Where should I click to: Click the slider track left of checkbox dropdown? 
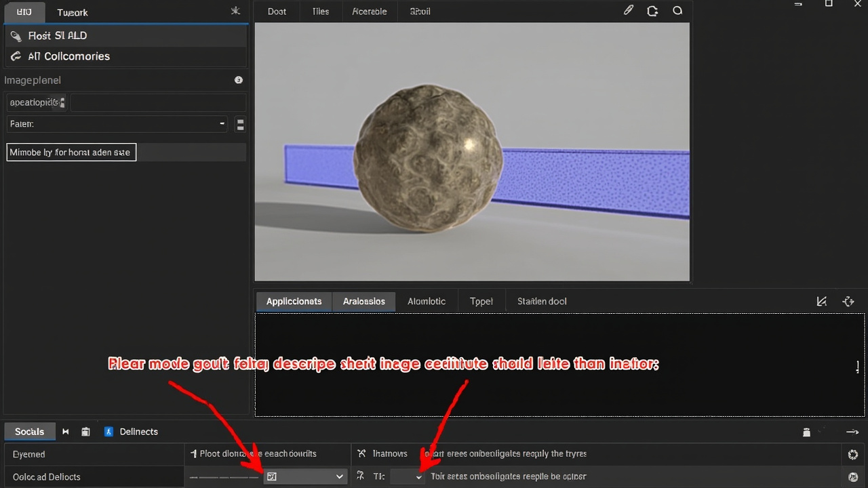tap(224, 477)
